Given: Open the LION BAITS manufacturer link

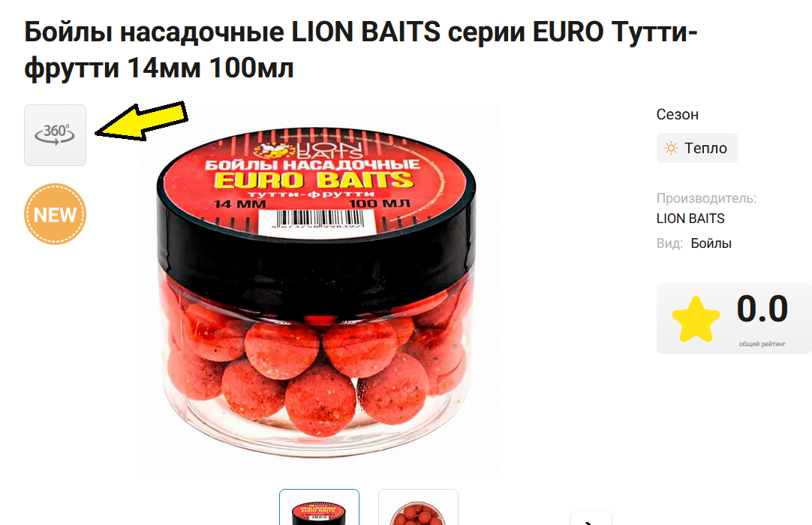Looking at the screenshot, I should point(690,219).
